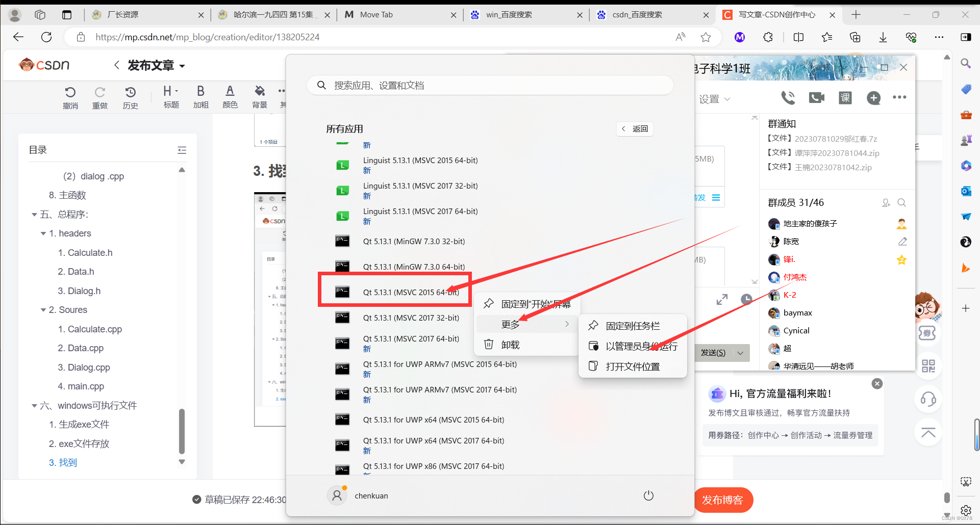The width and height of the screenshot is (980, 525).
Task: Collapse the 五、总程序 tree section
Action: (x=34, y=215)
